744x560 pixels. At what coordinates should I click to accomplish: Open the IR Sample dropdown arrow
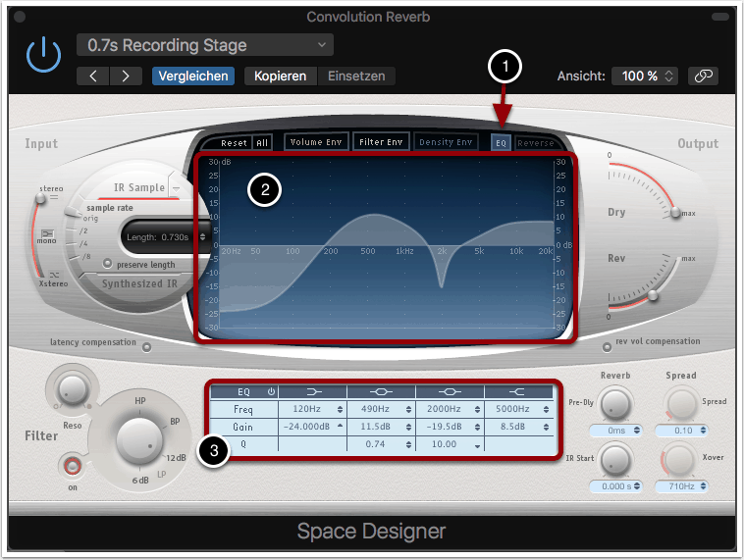point(176,188)
